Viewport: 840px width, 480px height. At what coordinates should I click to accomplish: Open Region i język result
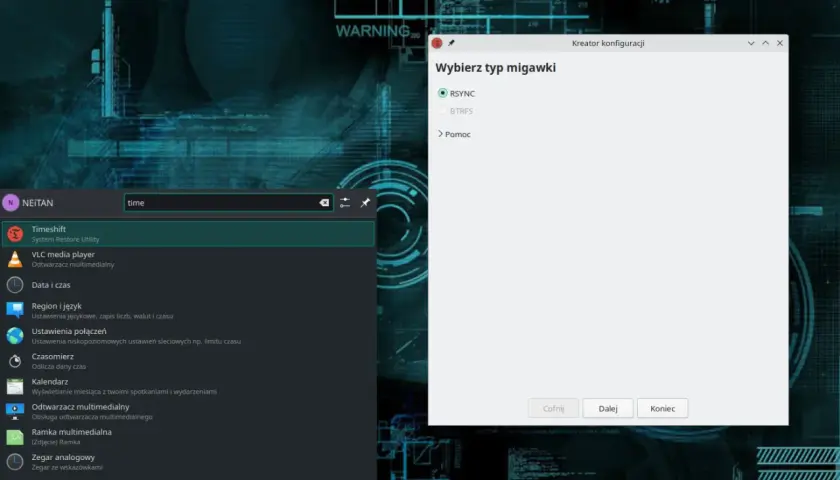tap(188, 310)
